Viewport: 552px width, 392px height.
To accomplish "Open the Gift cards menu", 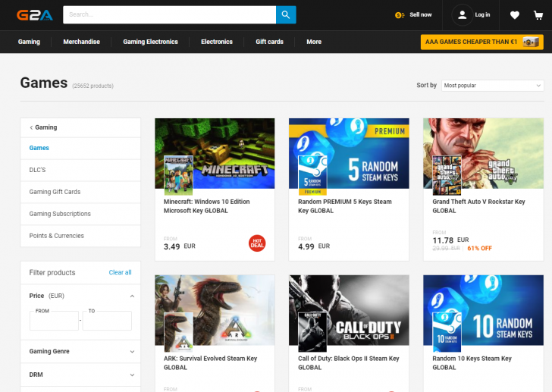I will coord(269,42).
